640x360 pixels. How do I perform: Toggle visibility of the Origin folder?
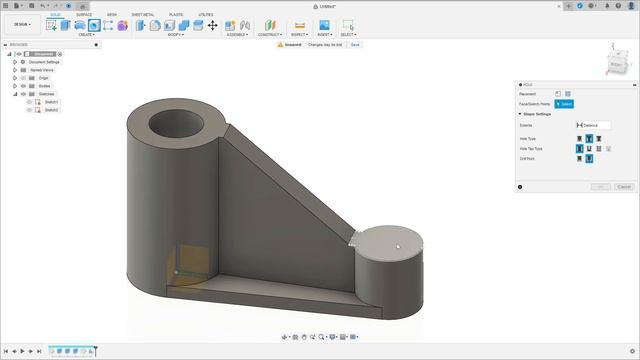[23, 78]
